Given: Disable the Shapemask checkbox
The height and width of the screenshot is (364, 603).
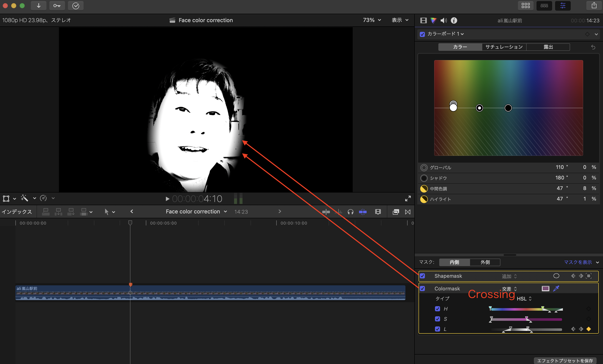Looking at the screenshot, I should pyautogui.click(x=422, y=276).
